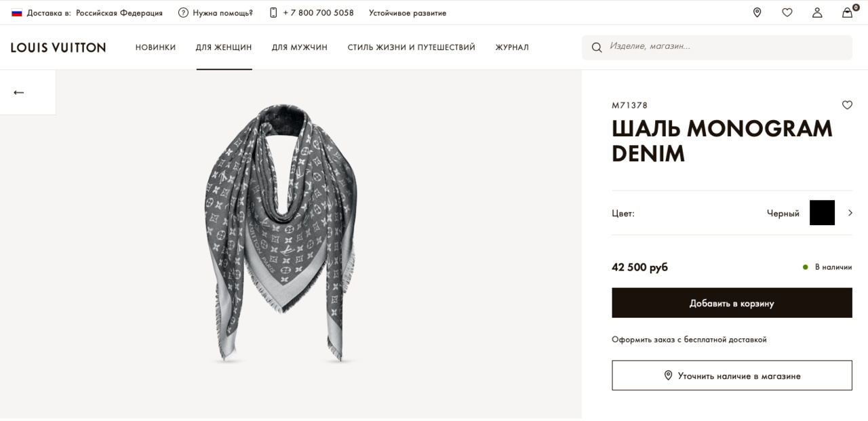Open the Новинки menu
Viewport: 868px width, 421px height.
[x=155, y=47]
